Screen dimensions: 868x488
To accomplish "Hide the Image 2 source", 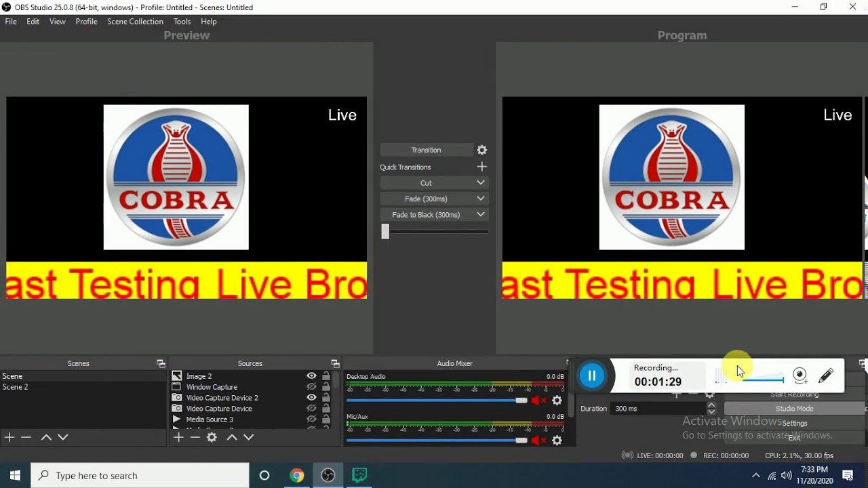I will pos(311,376).
